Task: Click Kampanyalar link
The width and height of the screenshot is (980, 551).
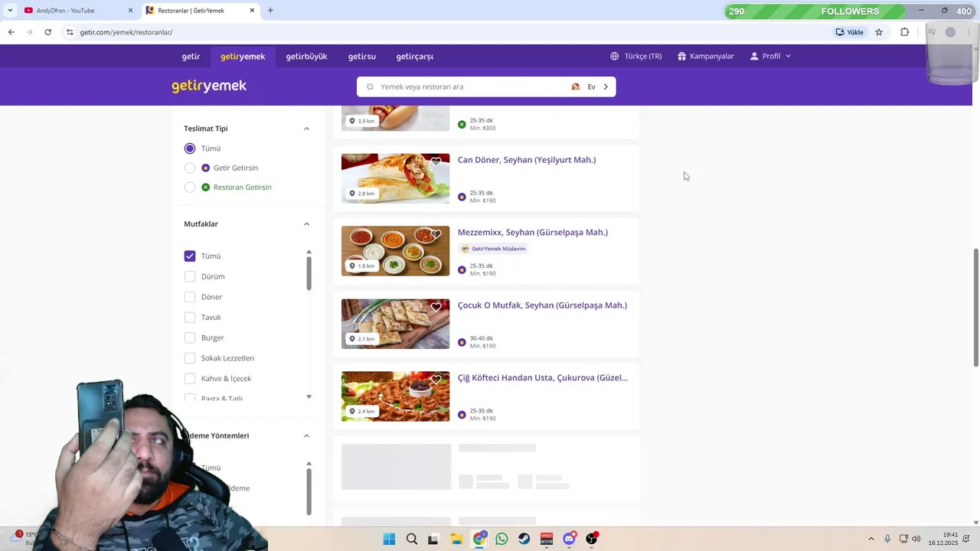Action: [712, 56]
